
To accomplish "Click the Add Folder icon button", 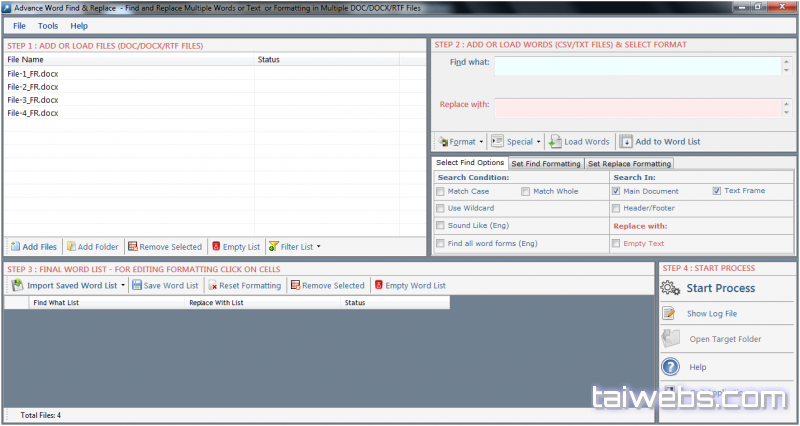I will (x=71, y=246).
